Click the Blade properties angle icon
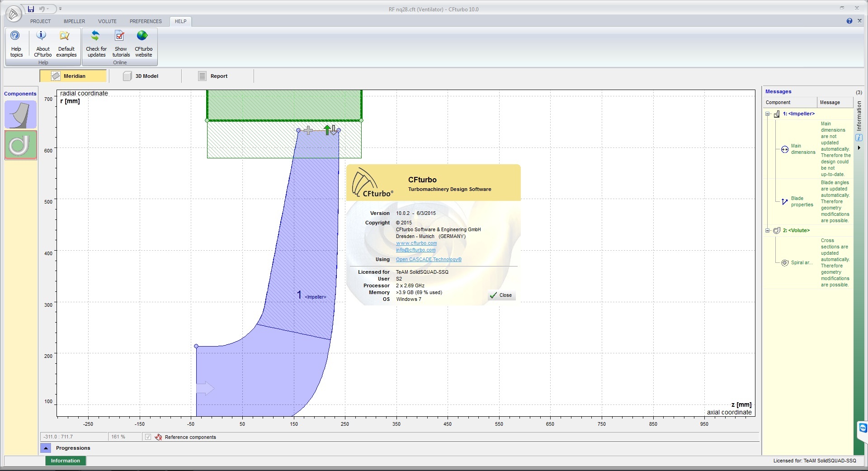 click(x=785, y=201)
